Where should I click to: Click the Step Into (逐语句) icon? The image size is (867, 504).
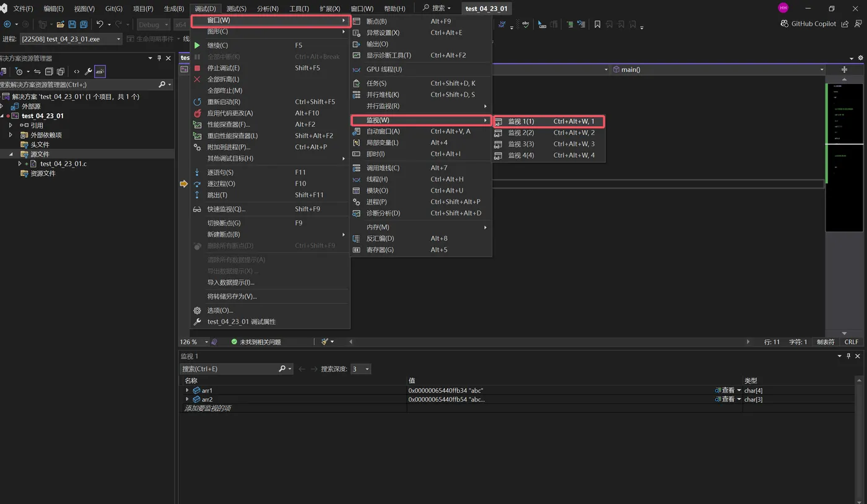coord(197,173)
